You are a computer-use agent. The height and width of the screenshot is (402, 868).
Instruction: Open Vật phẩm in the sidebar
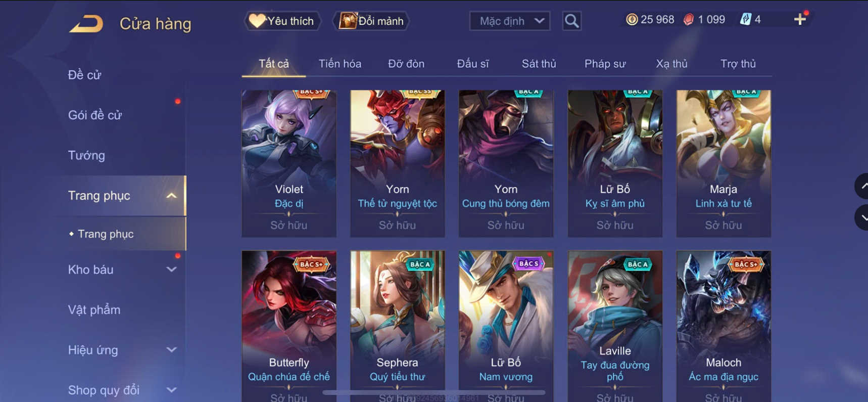point(94,309)
